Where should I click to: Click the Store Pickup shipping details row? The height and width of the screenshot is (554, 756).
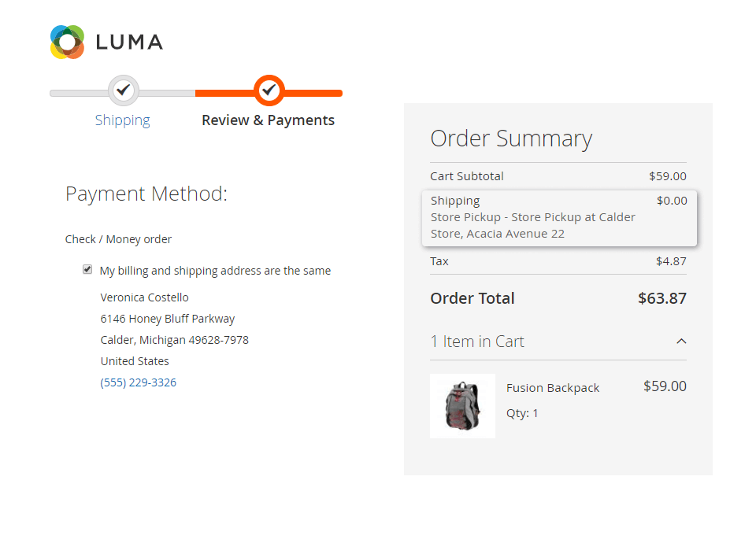coord(533,225)
